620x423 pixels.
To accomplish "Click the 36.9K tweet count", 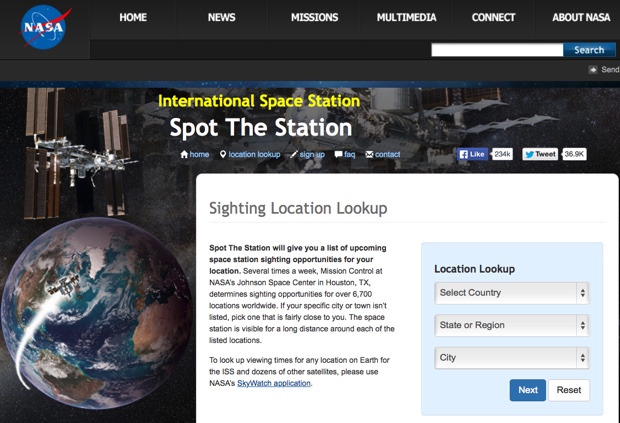I will (574, 154).
